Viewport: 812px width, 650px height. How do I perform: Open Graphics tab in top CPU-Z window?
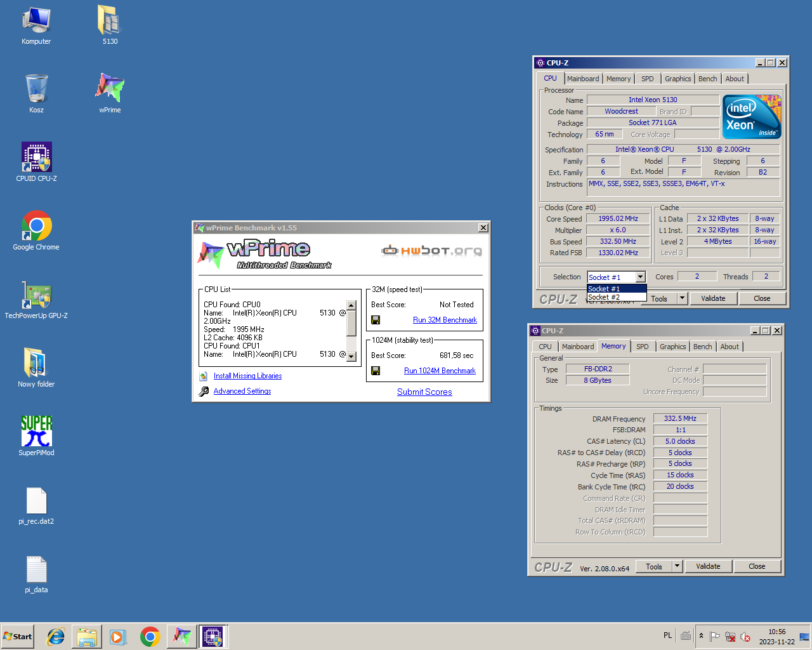pyautogui.click(x=678, y=79)
